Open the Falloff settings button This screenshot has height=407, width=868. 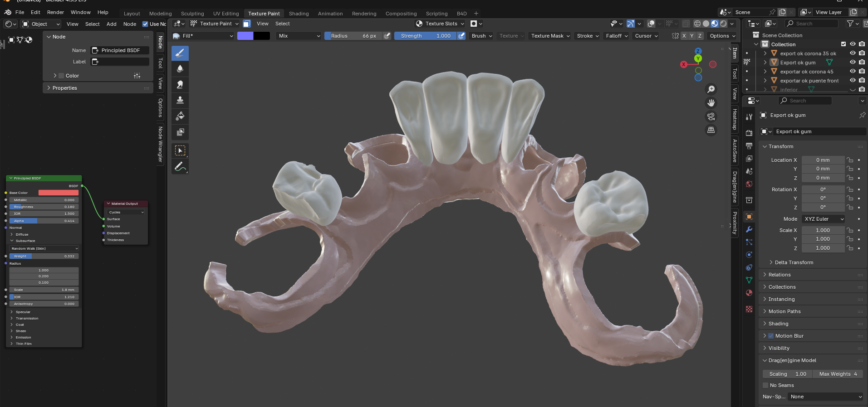coord(616,36)
